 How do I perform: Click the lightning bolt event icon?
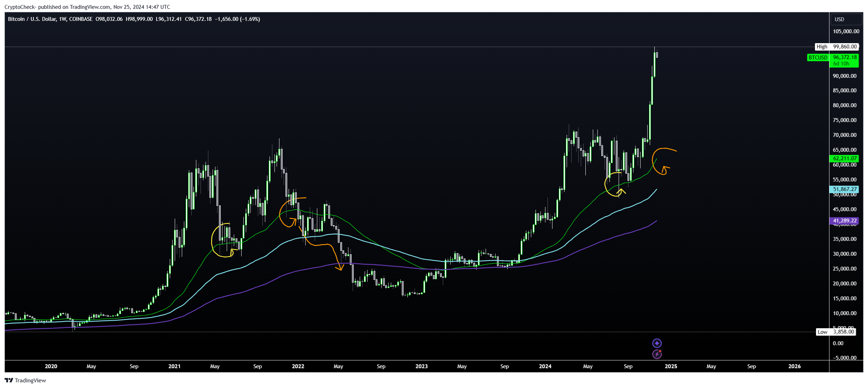pyautogui.click(x=657, y=354)
